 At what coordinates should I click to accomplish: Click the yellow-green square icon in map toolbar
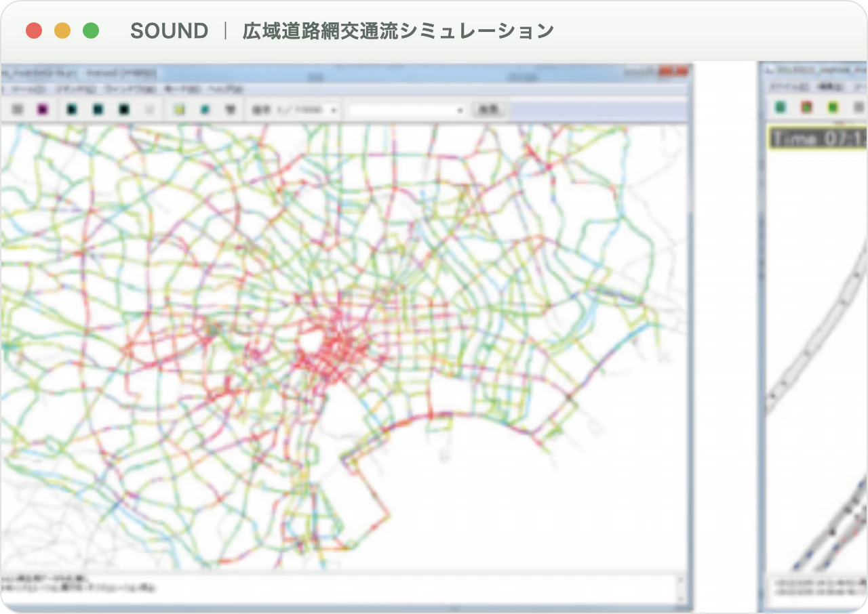pyautogui.click(x=179, y=109)
